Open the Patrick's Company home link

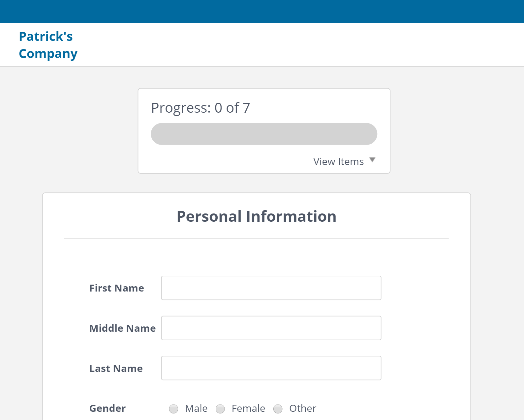[48, 45]
